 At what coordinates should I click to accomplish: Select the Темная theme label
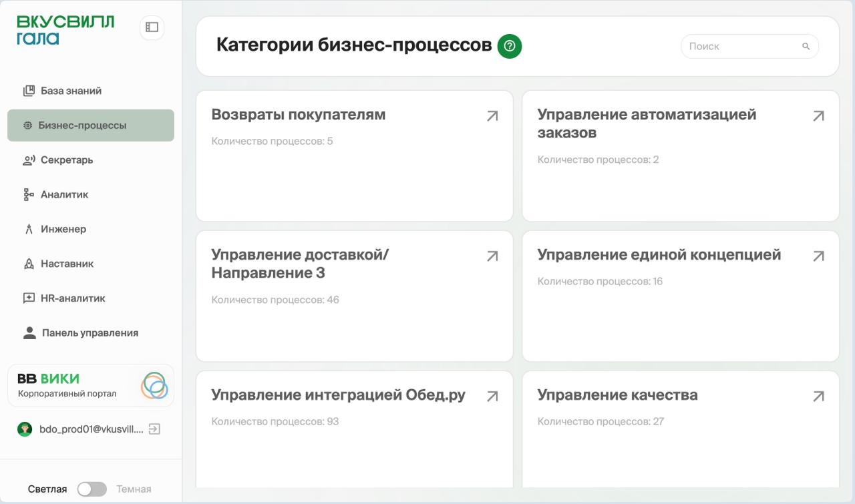point(134,489)
